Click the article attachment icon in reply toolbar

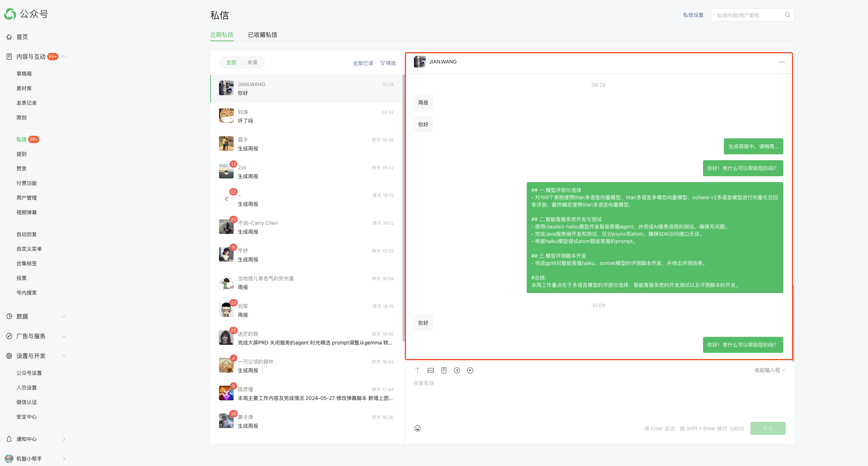(x=444, y=370)
